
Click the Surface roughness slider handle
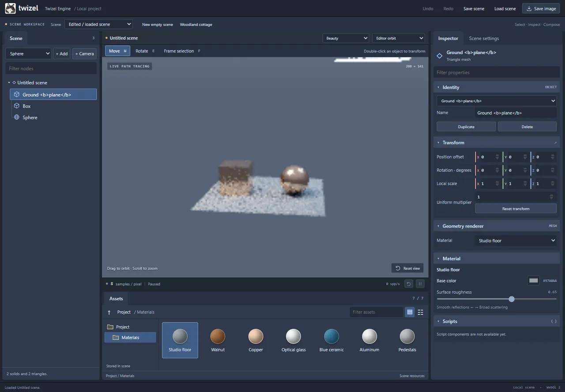click(512, 299)
